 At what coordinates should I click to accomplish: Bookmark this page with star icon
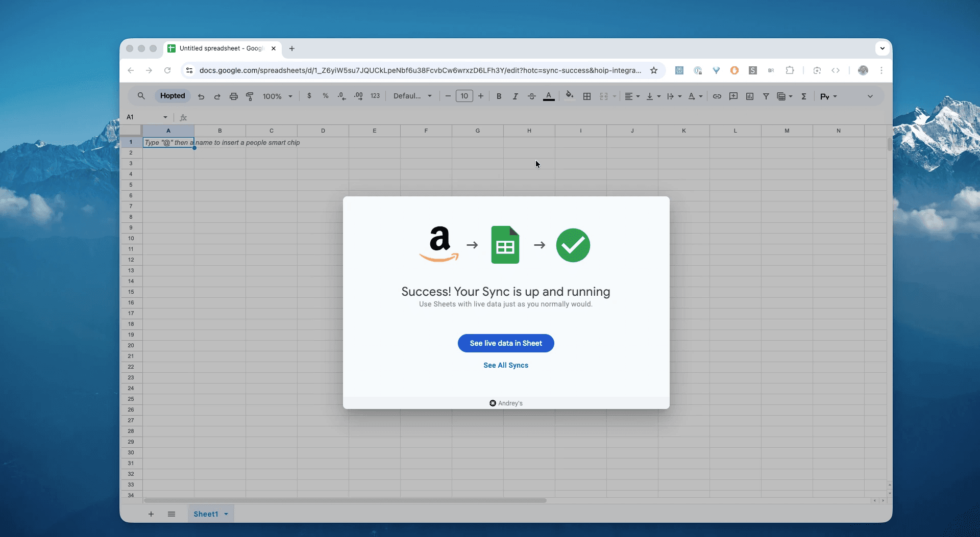[x=654, y=70]
